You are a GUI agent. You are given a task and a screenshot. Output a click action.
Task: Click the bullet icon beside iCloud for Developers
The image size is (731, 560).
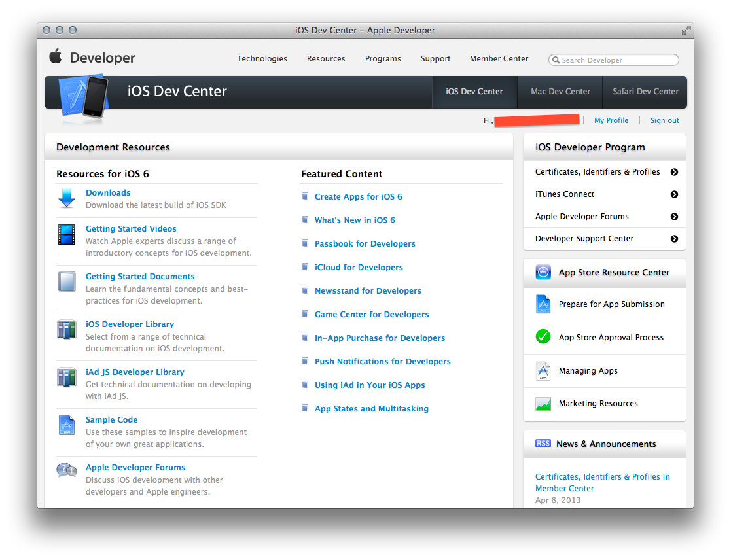coord(305,267)
